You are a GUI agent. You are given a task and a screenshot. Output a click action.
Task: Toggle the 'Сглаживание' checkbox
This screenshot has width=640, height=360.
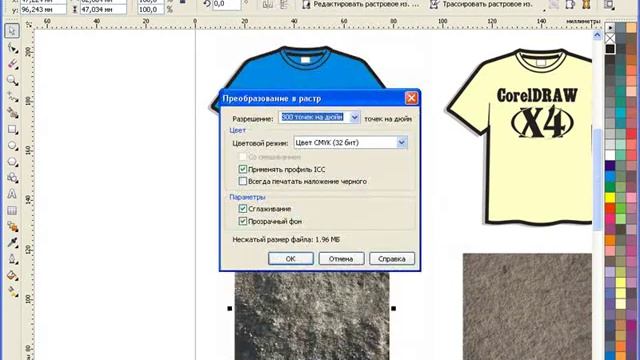[243, 209]
